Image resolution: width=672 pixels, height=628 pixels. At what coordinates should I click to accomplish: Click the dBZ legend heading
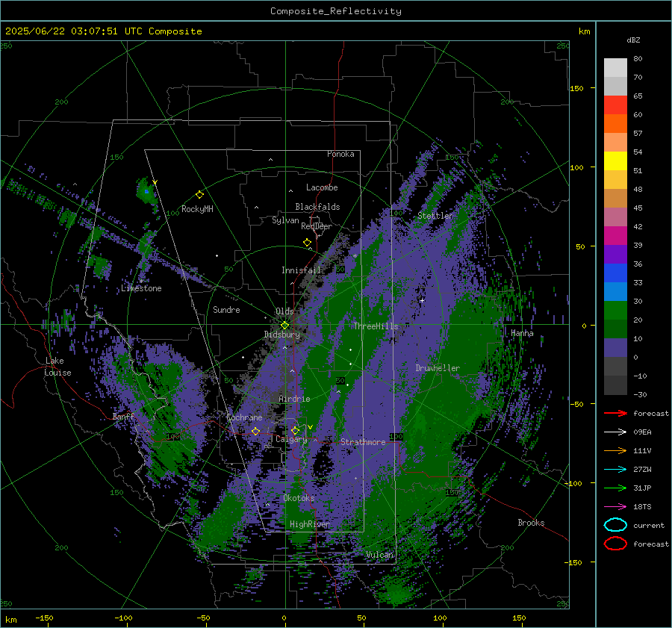(x=633, y=40)
